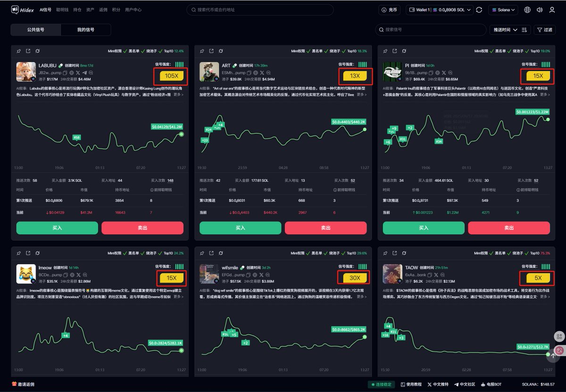Image resolution: width=566 pixels, height=392 pixels.
Task: Focus the 搜索信号 search field
Action: tap(431, 30)
